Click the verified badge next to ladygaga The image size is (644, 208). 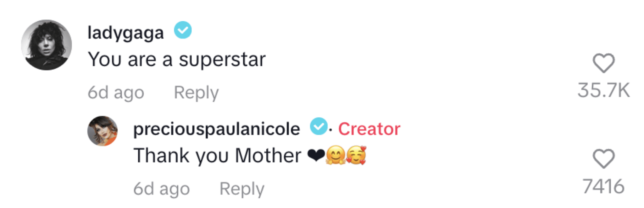click(x=182, y=31)
